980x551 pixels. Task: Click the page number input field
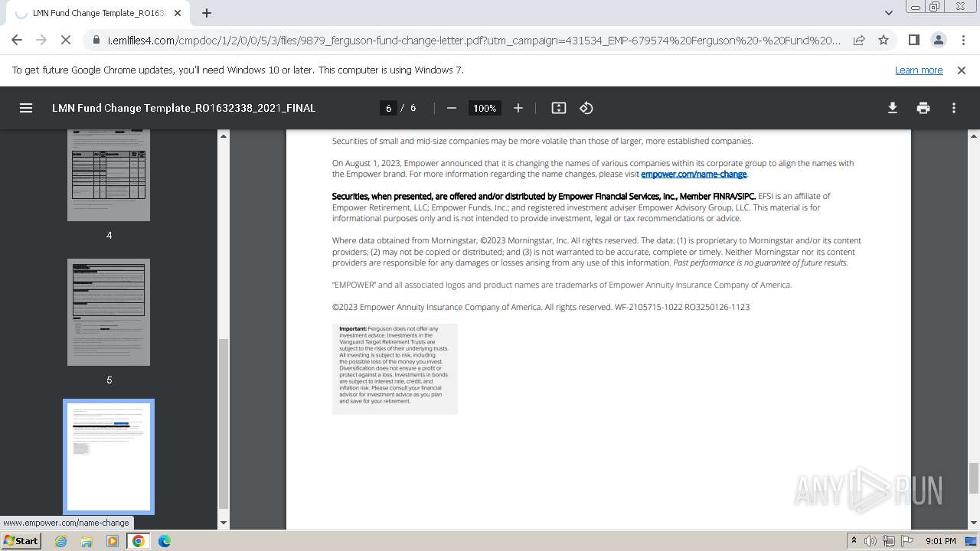pos(388,108)
